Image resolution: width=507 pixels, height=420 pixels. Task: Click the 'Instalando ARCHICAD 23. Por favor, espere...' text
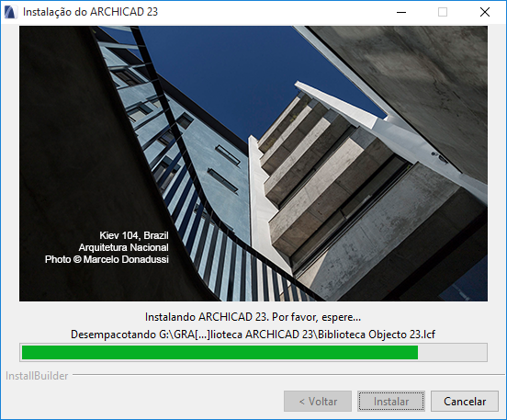point(253,317)
